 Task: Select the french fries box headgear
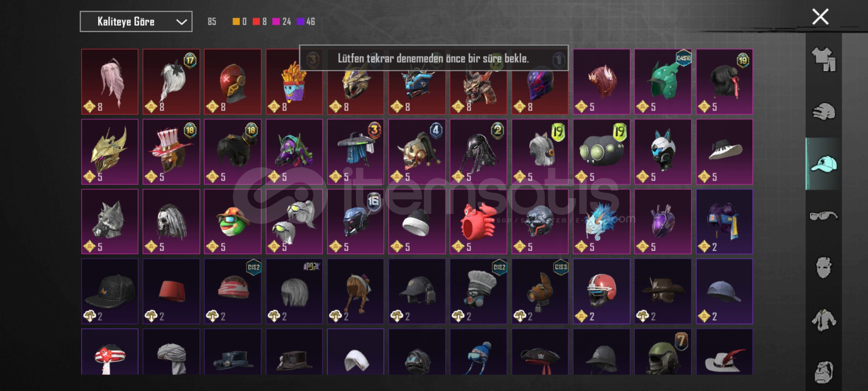[x=294, y=82]
